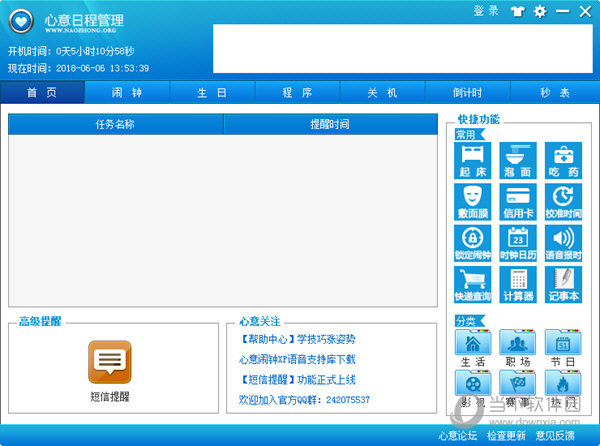The height and width of the screenshot is (446, 600).
Task: Open the 信用卡 credit card reminder
Action: pos(518,202)
